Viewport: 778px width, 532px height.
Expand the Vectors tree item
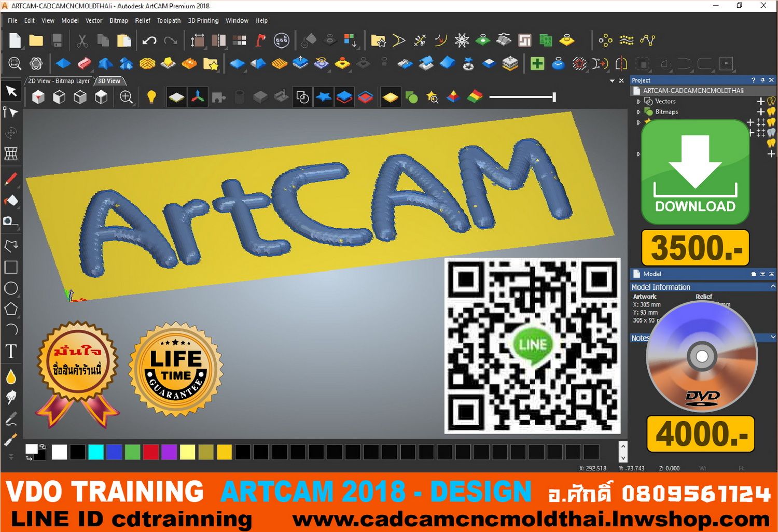tap(638, 102)
